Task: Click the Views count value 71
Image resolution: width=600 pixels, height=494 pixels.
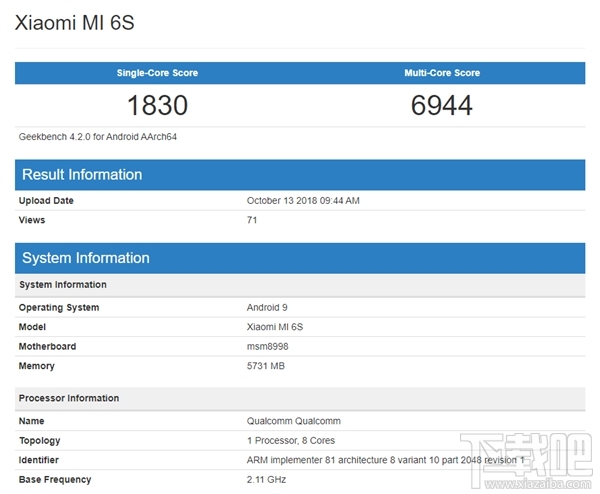Action: coord(252,220)
